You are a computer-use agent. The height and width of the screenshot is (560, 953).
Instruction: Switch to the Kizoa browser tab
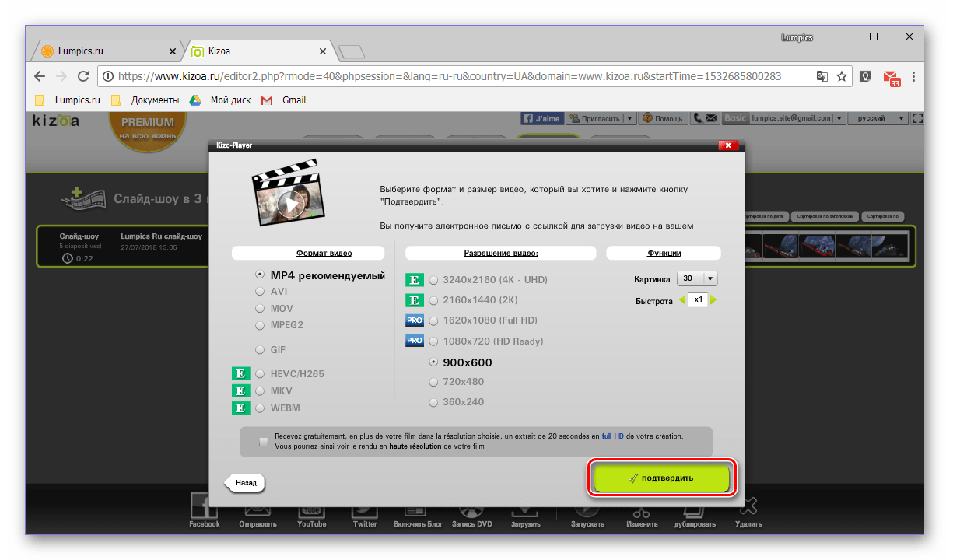tap(260, 51)
